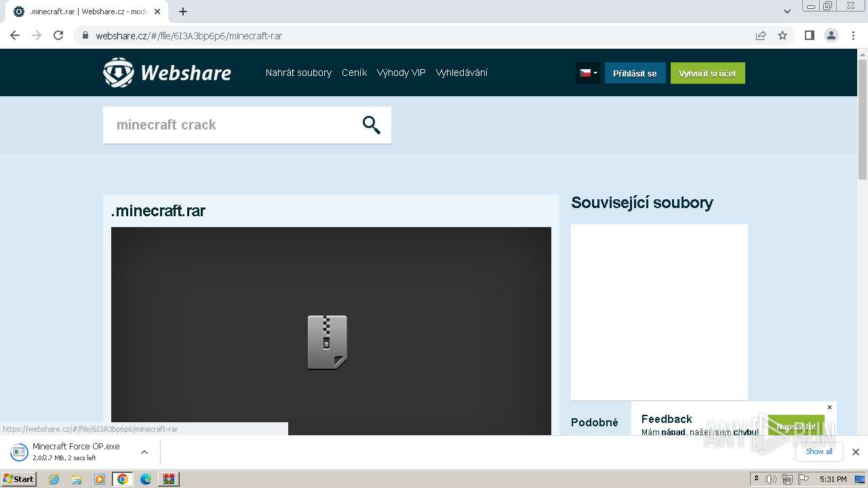This screenshot has width=868, height=488.
Task: Click network tray icon
Action: (787, 479)
